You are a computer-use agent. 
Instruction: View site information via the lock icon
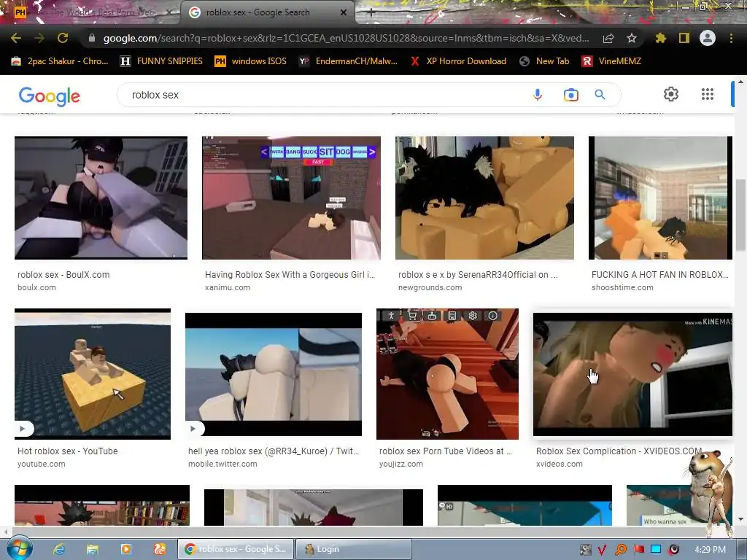click(x=92, y=38)
